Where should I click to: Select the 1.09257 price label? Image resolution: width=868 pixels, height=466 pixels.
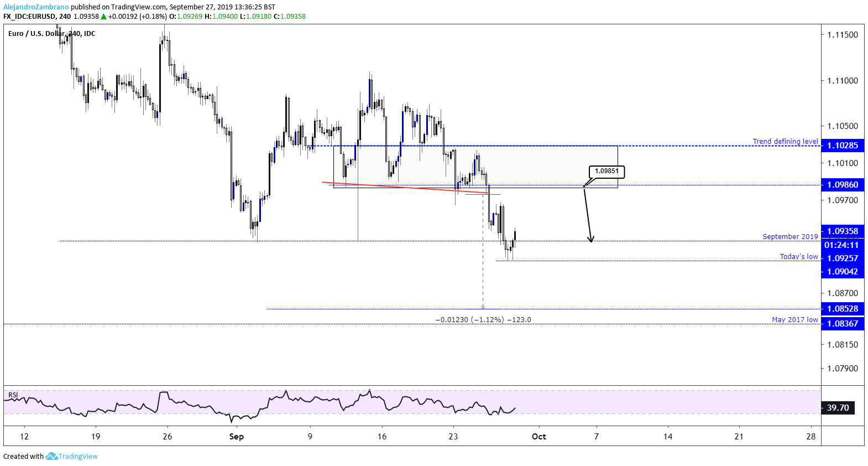click(843, 258)
